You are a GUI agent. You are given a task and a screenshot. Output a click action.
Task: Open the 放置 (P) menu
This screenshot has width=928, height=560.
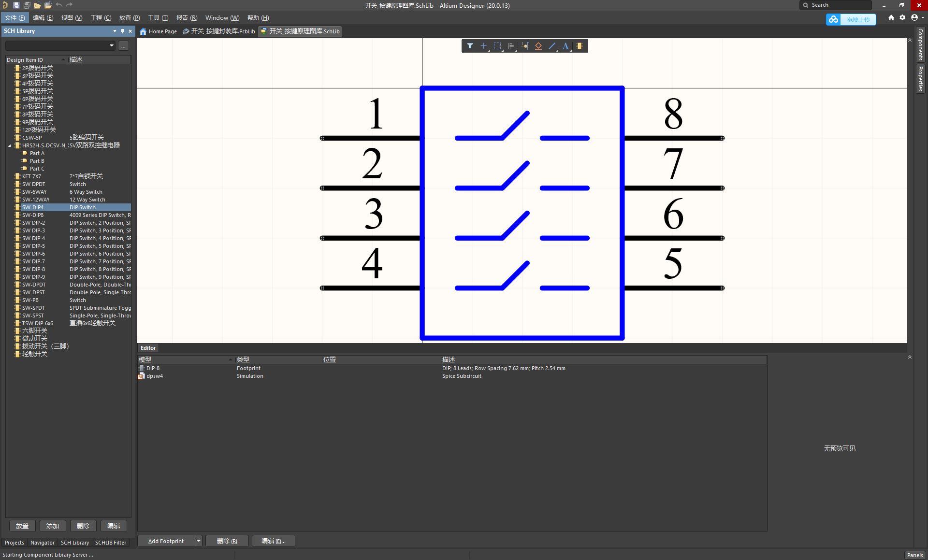(x=130, y=18)
